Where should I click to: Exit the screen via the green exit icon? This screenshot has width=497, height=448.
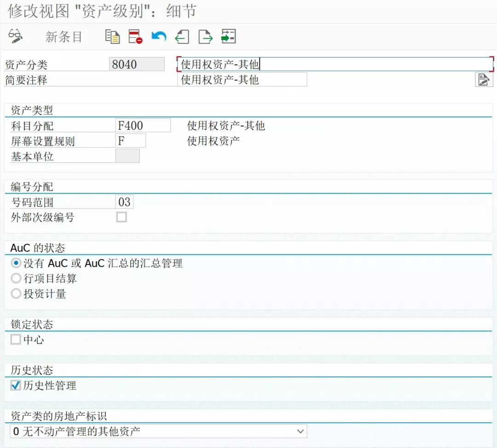(x=205, y=36)
